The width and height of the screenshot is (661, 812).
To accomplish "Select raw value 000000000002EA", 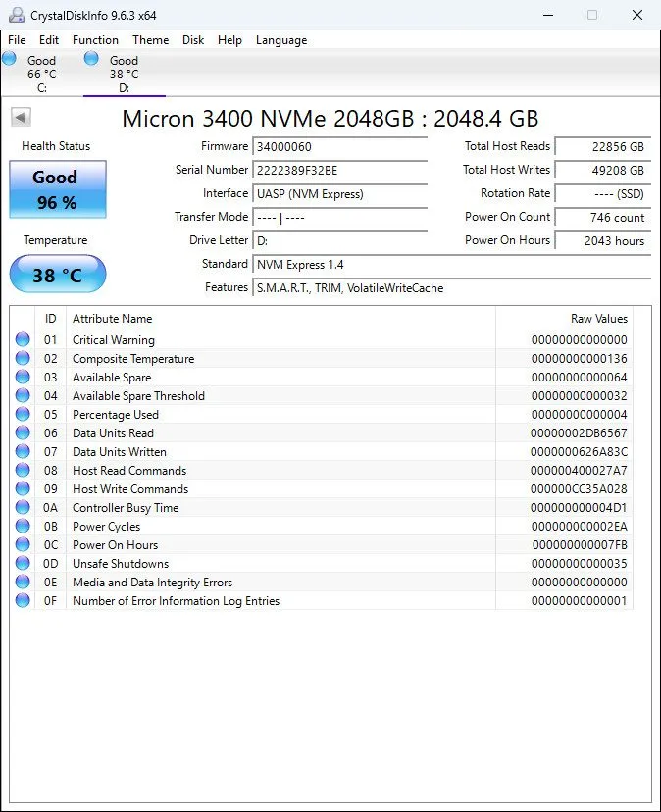I will [580, 527].
